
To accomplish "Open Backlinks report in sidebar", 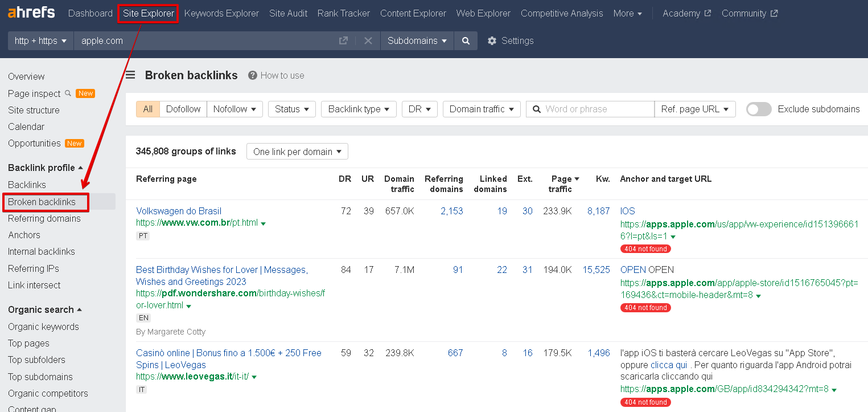I will click(27, 185).
